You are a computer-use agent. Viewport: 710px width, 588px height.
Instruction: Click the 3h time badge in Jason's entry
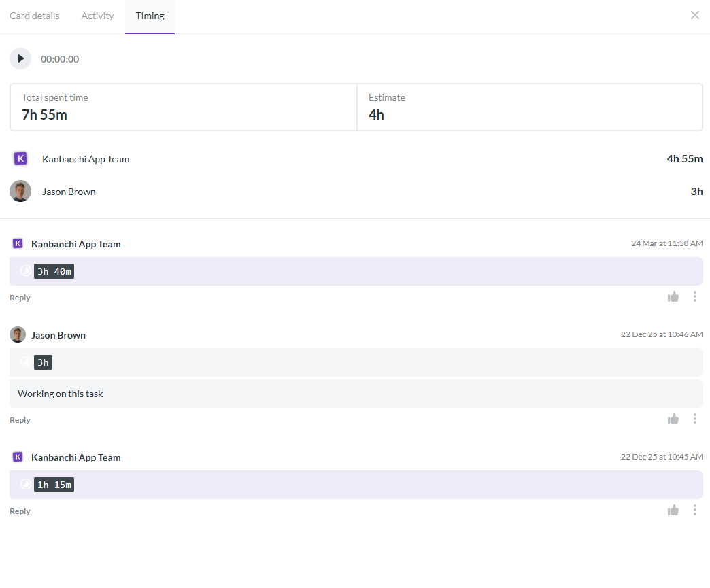[x=43, y=362]
